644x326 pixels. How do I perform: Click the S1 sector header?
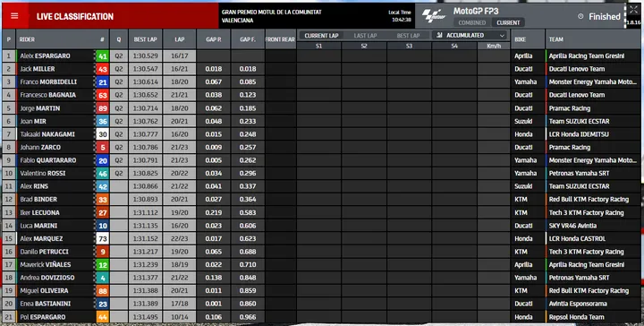[x=318, y=46]
